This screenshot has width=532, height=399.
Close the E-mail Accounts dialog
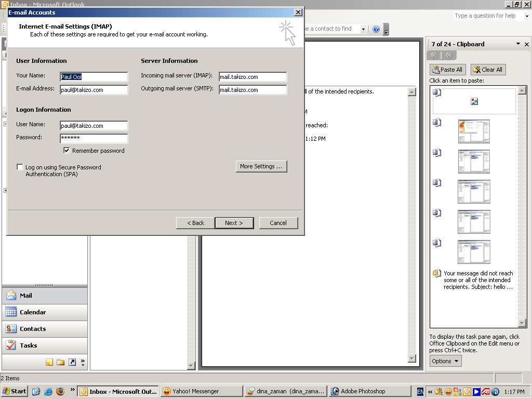(x=298, y=12)
